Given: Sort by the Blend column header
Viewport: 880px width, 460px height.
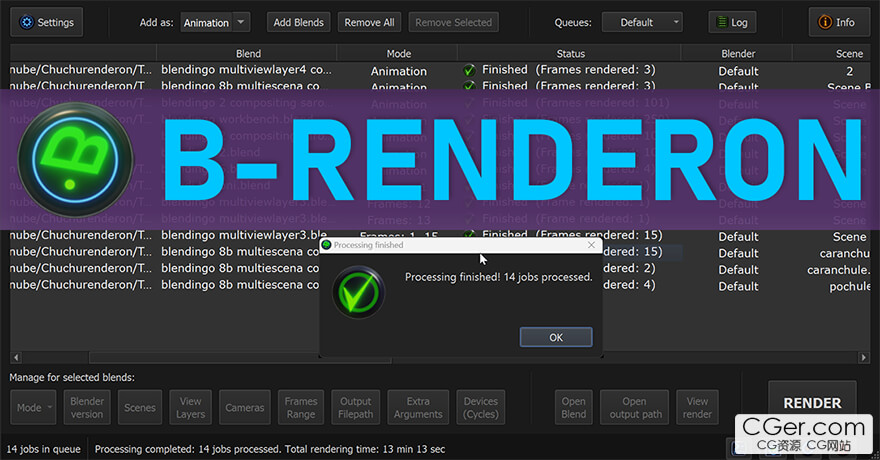Looking at the screenshot, I should [x=248, y=54].
